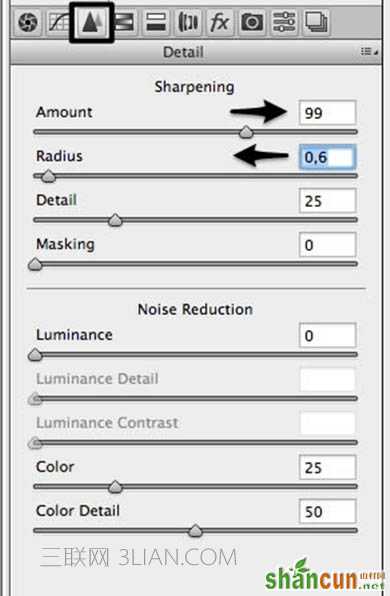Open the Lens Corrections tab icon
This screenshot has height=596, width=390.
[188, 22]
